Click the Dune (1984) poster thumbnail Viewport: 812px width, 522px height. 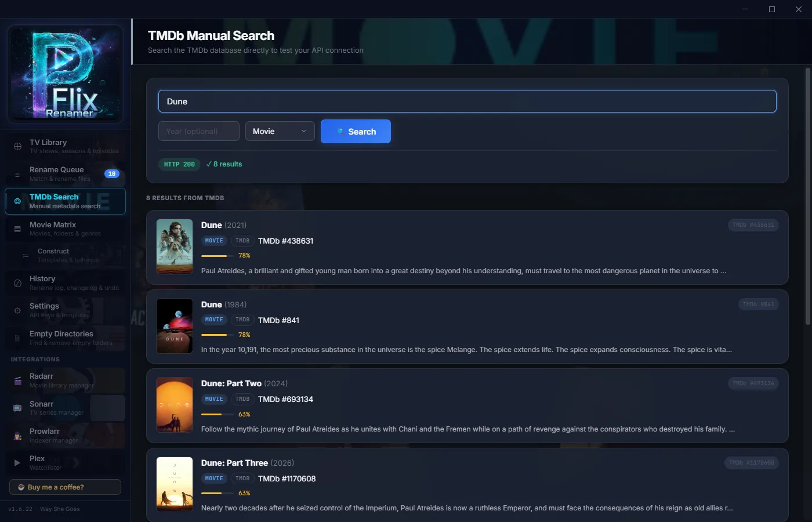point(175,326)
